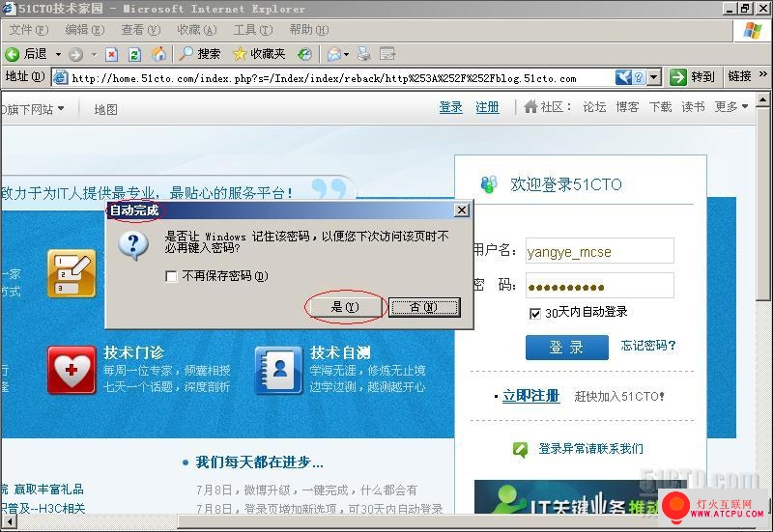Click the notepad checklist icon tile

click(72, 273)
